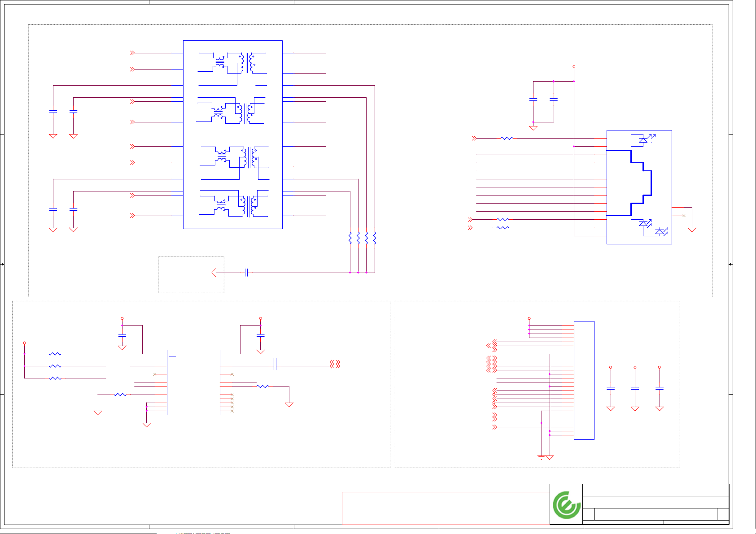The width and height of the screenshot is (756, 534).
Task: Click the earth ground symbol below the header connector
Action: [x=542, y=457]
